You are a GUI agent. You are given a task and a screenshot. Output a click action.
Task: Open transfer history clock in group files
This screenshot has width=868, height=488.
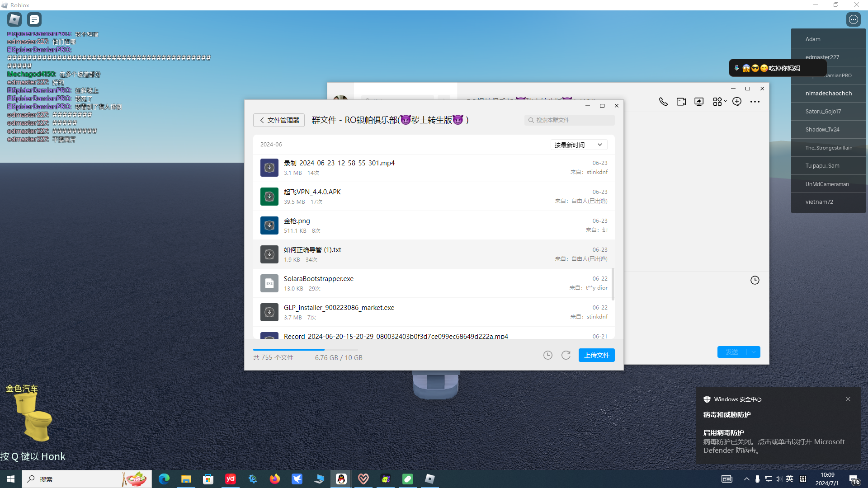click(548, 355)
